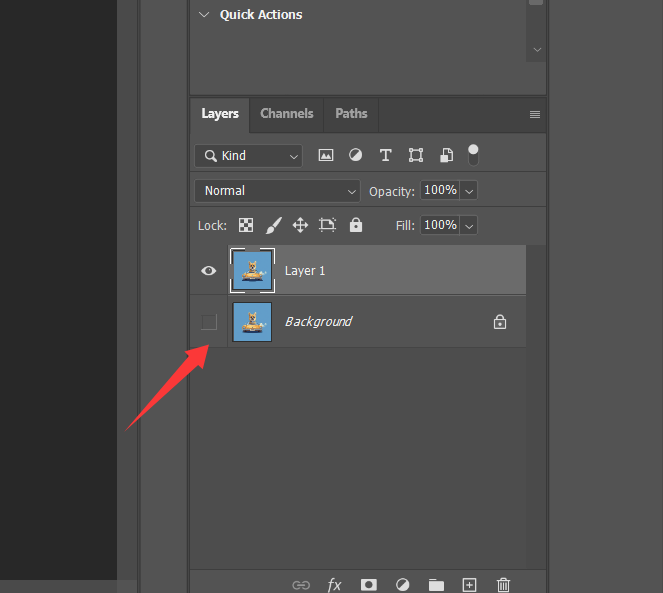The height and width of the screenshot is (593, 663).
Task: Open the Opacity slider dropdown arrow
Action: pos(469,191)
